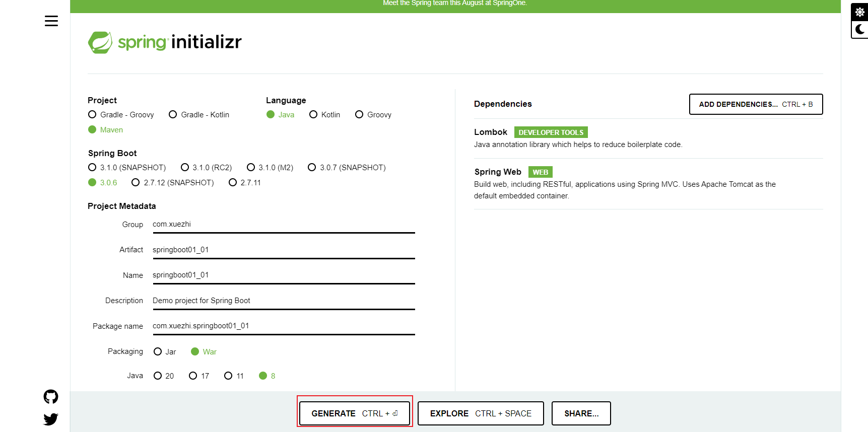Click the GENERATE button

coord(355,413)
